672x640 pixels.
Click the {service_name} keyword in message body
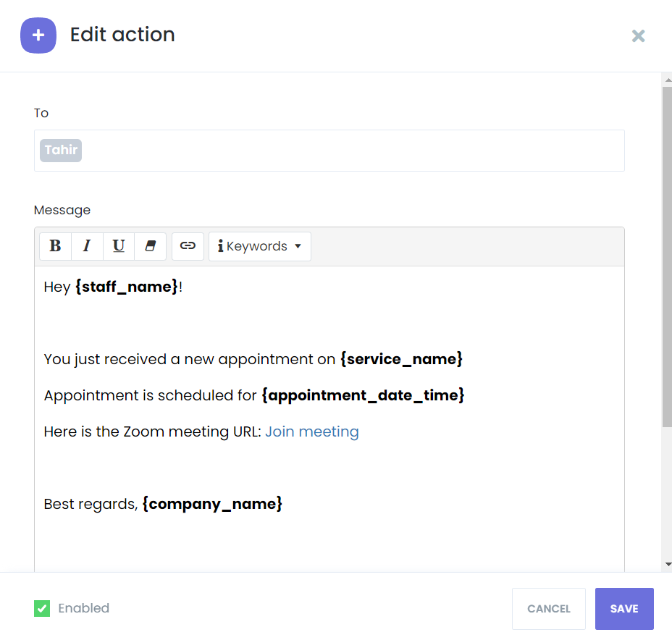tap(402, 359)
